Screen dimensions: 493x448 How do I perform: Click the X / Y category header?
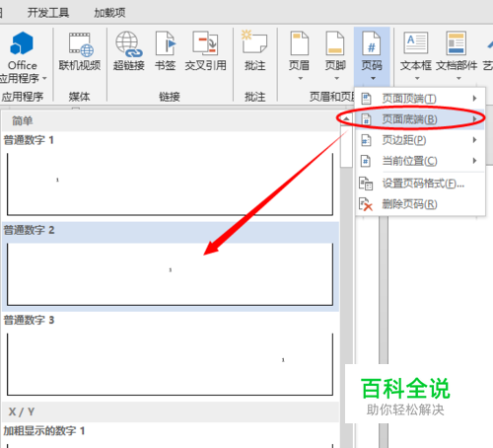[x=171, y=411]
